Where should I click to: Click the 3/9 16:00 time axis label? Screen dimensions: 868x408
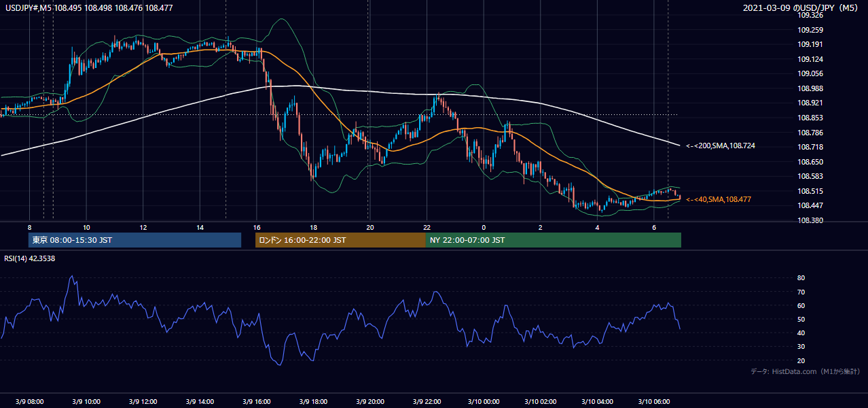(257, 401)
